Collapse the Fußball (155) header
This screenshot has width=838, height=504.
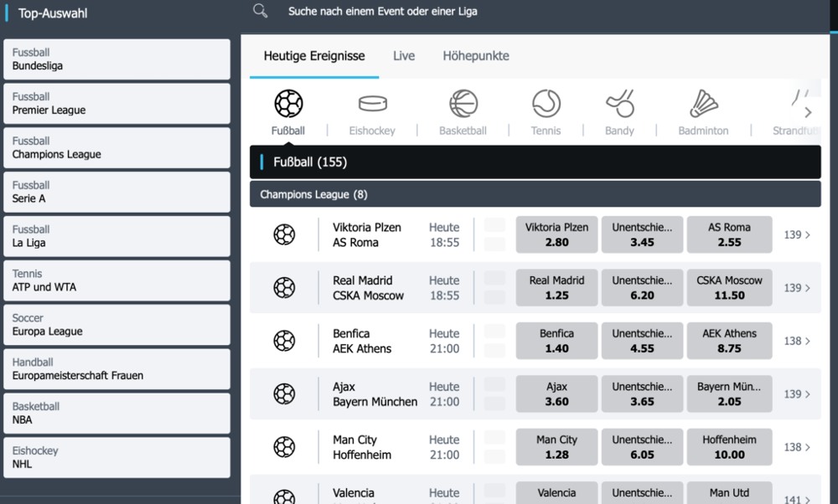pos(535,162)
